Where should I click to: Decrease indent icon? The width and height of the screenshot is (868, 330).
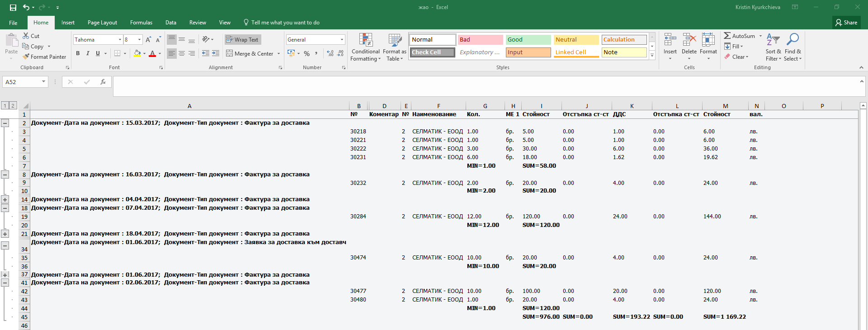click(206, 53)
